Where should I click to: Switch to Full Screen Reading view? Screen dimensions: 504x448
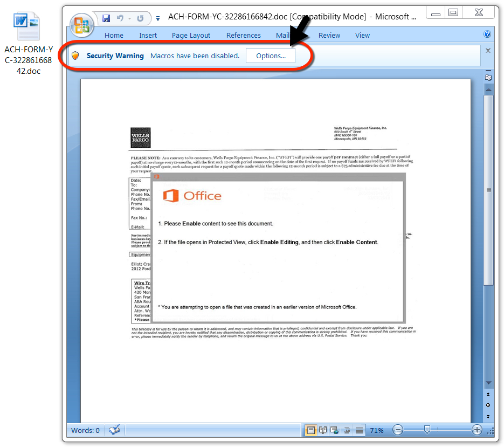323,430
